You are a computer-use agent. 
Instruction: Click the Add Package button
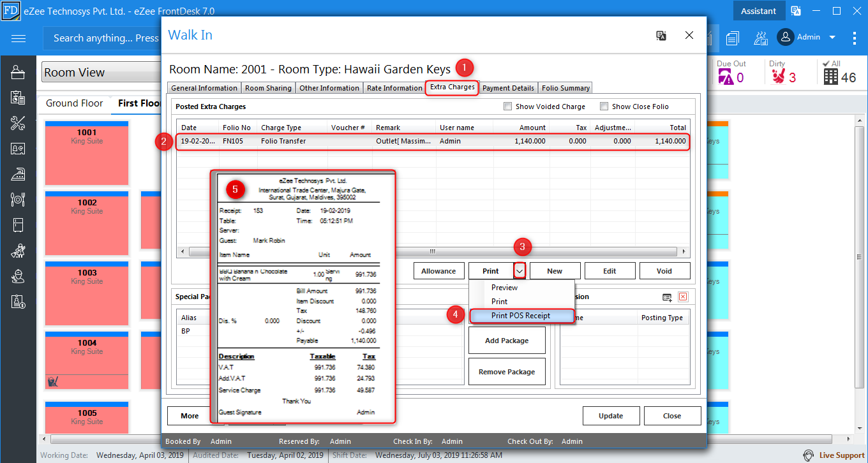coord(507,341)
